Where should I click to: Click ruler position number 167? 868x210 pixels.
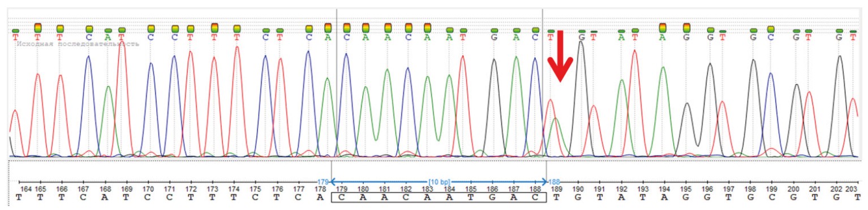tap(83, 189)
